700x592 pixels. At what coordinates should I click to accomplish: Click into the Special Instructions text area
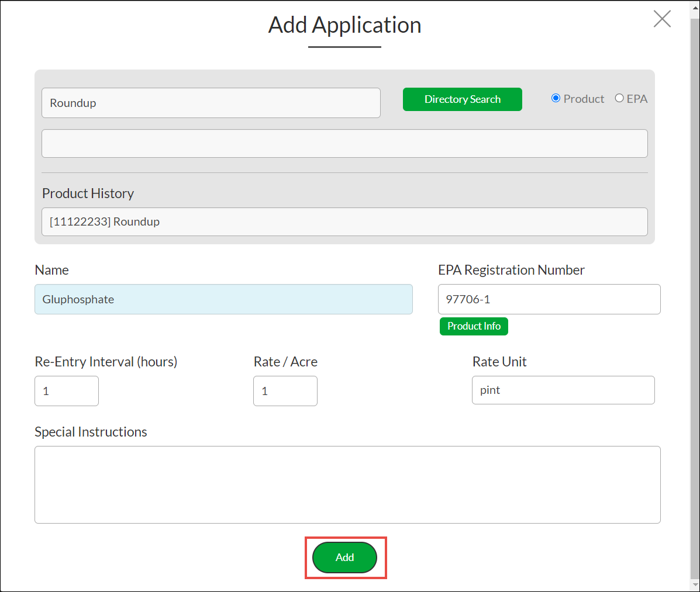pyautogui.click(x=347, y=484)
